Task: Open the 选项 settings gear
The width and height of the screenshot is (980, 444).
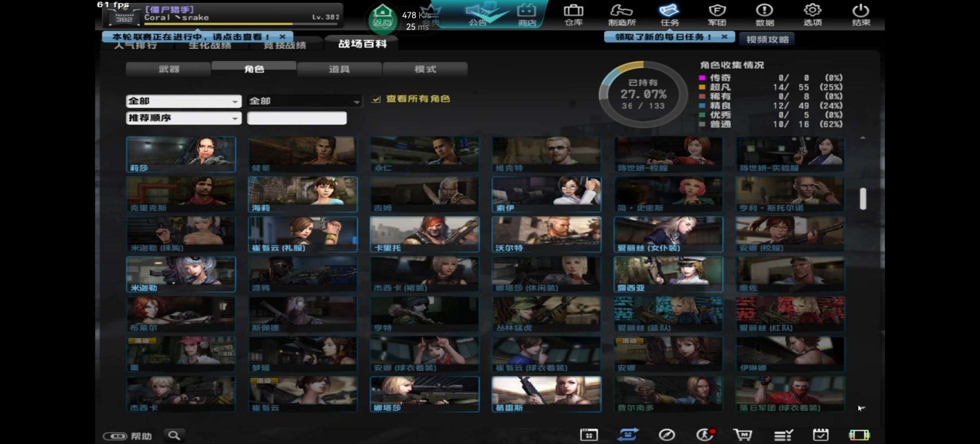Action: (x=813, y=15)
